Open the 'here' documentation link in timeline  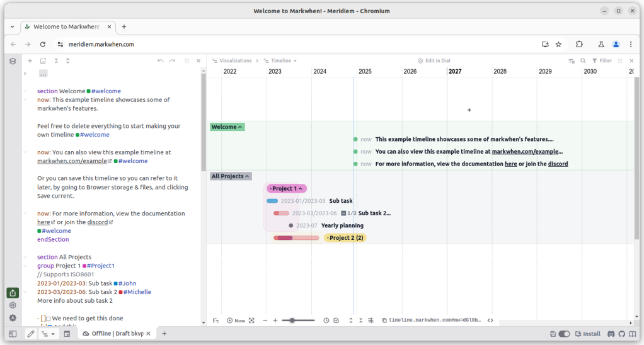(x=510, y=164)
